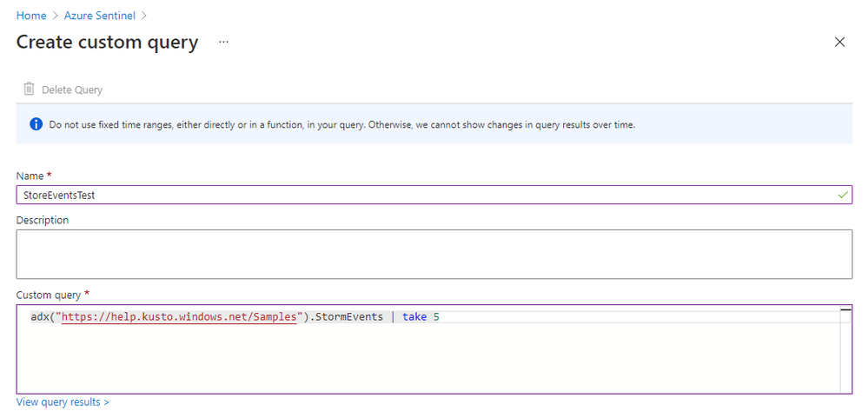
Task: Click inside the Description text box
Action: (434, 254)
